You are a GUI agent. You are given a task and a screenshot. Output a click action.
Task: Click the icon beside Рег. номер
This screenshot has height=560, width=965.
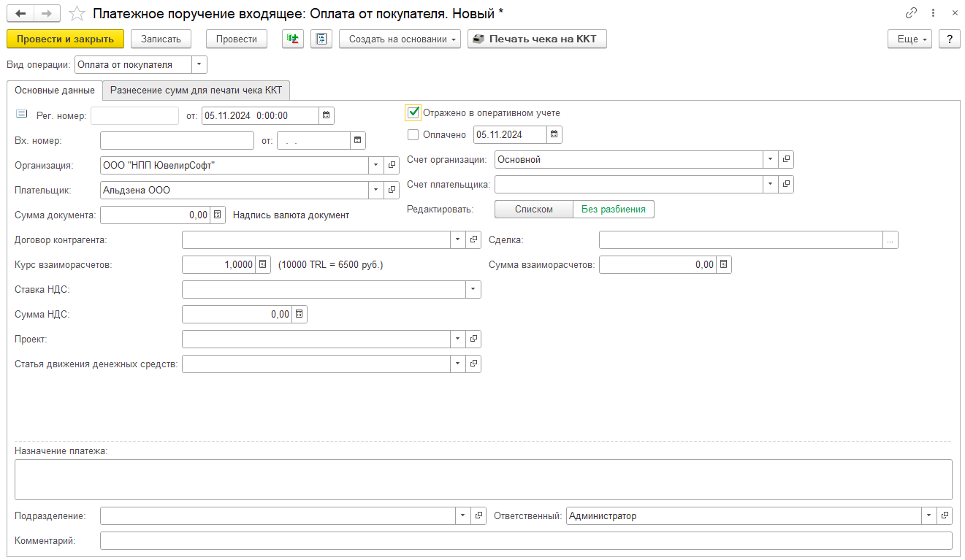tap(21, 114)
